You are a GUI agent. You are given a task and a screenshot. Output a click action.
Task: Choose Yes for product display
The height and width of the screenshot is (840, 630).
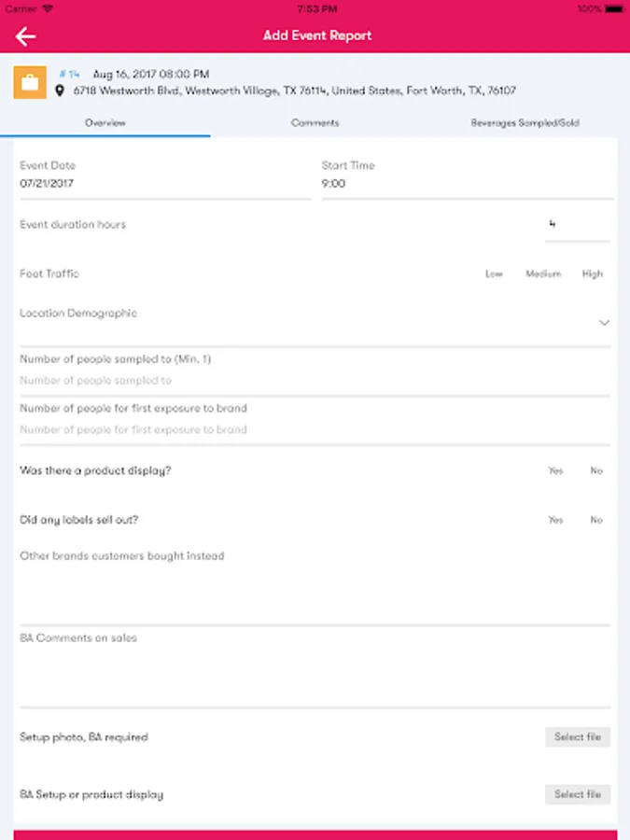[555, 471]
